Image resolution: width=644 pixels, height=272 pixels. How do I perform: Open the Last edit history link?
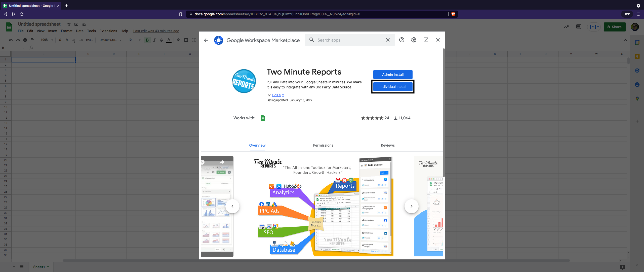(156, 31)
